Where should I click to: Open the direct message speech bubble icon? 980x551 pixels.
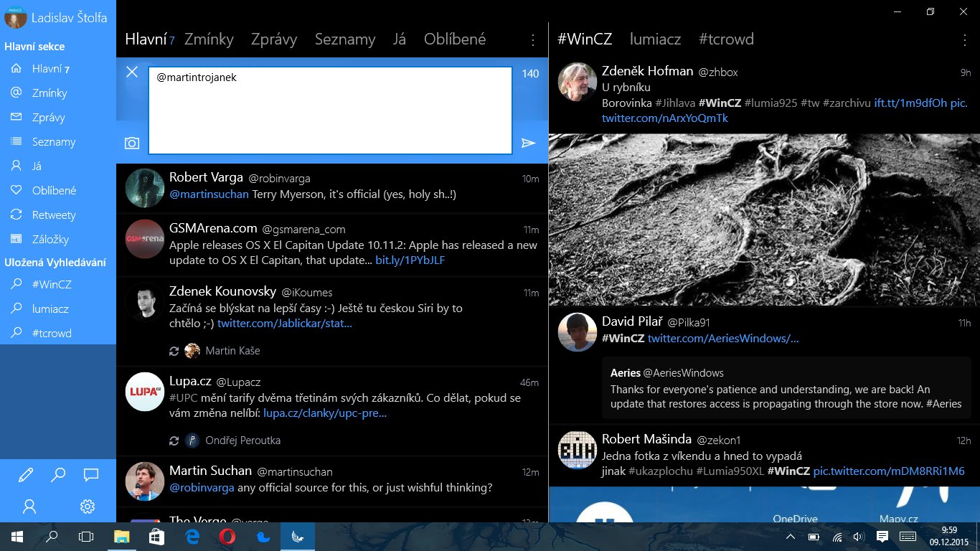point(90,475)
